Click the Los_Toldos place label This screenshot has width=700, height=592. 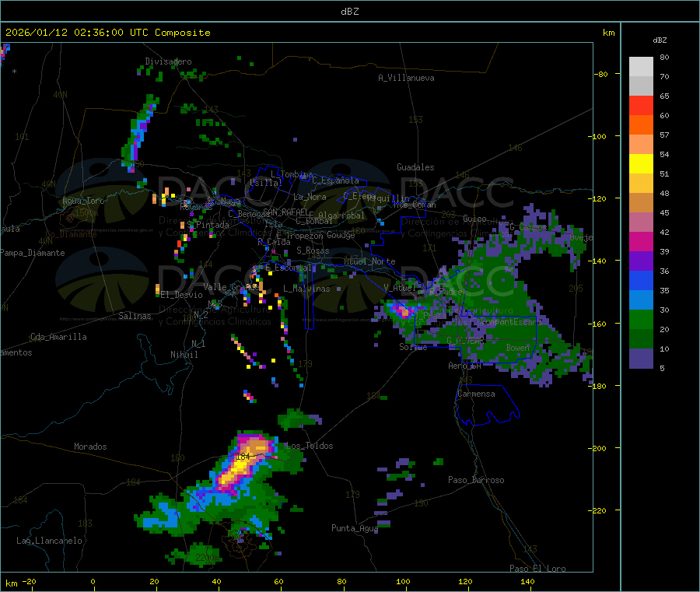point(310,446)
